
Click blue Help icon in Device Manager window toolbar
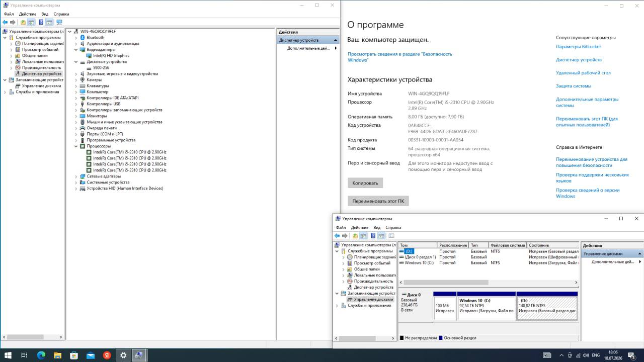click(x=41, y=22)
